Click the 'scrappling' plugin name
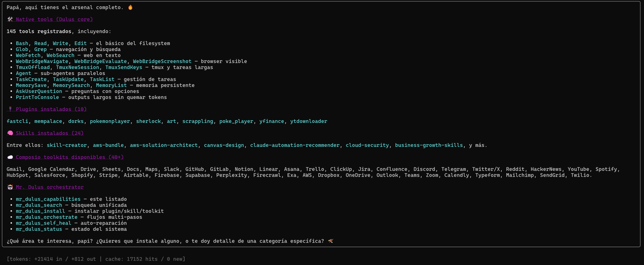The width and height of the screenshot is (644, 265). [197, 121]
